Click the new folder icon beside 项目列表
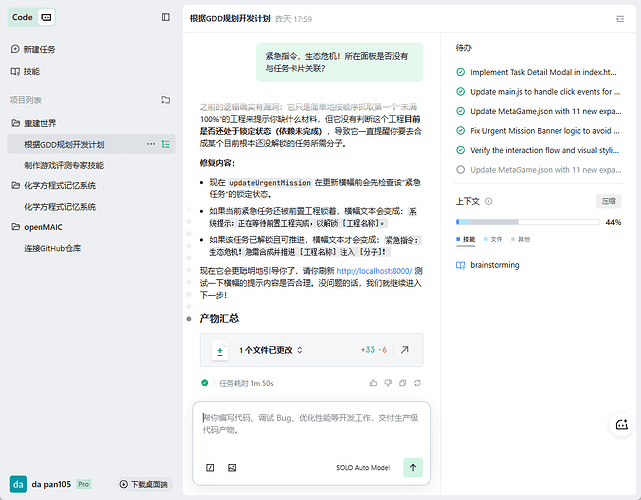Screen dimensions: 641x500 tap(165, 100)
